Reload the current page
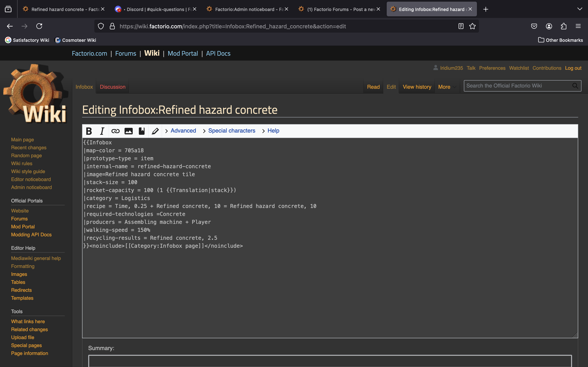Image resolution: width=588 pixels, height=367 pixels. (x=39, y=26)
